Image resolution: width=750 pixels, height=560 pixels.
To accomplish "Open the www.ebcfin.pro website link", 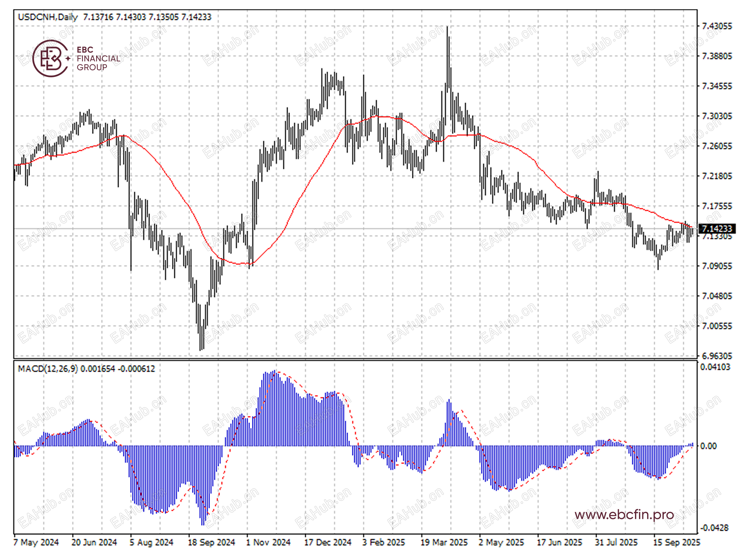I will tap(624, 515).
